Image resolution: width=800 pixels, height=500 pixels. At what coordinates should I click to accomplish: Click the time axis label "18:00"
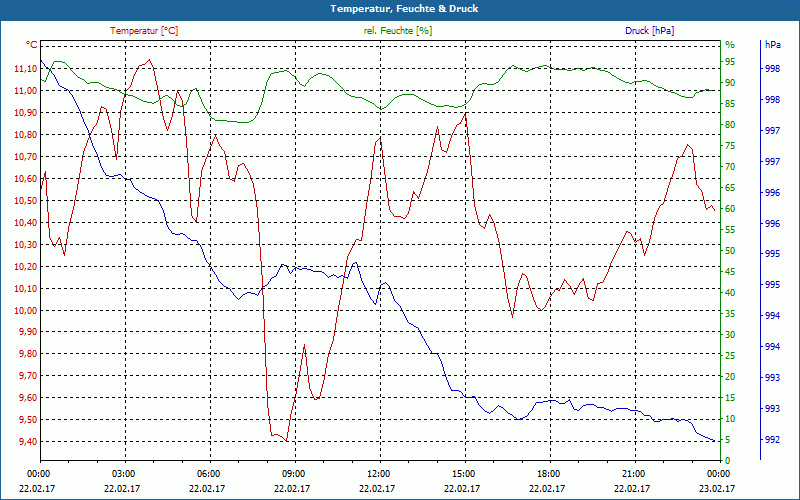(x=547, y=473)
